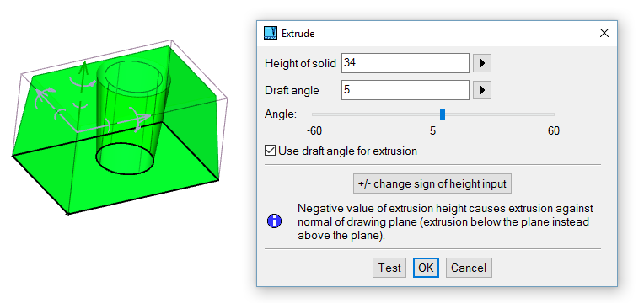This screenshot has height=303, width=644.
Task: Cancel the Extrude dialog
Action: point(469,268)
